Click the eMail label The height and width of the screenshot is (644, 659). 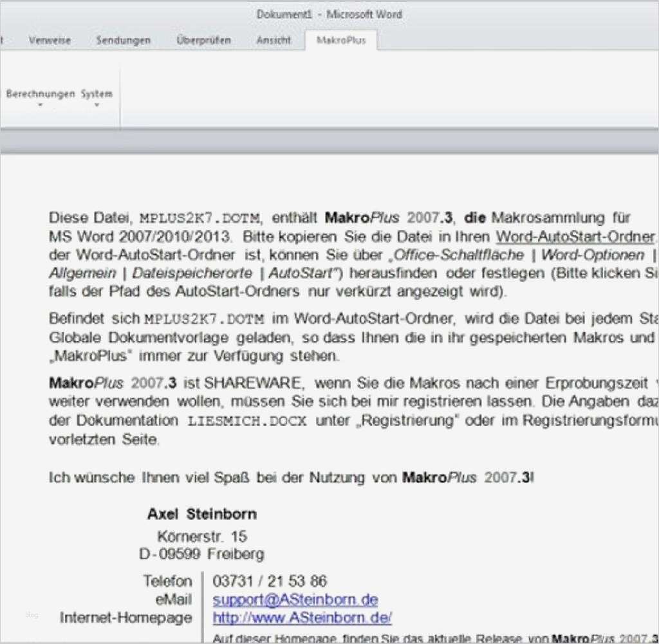coord(174,600)
